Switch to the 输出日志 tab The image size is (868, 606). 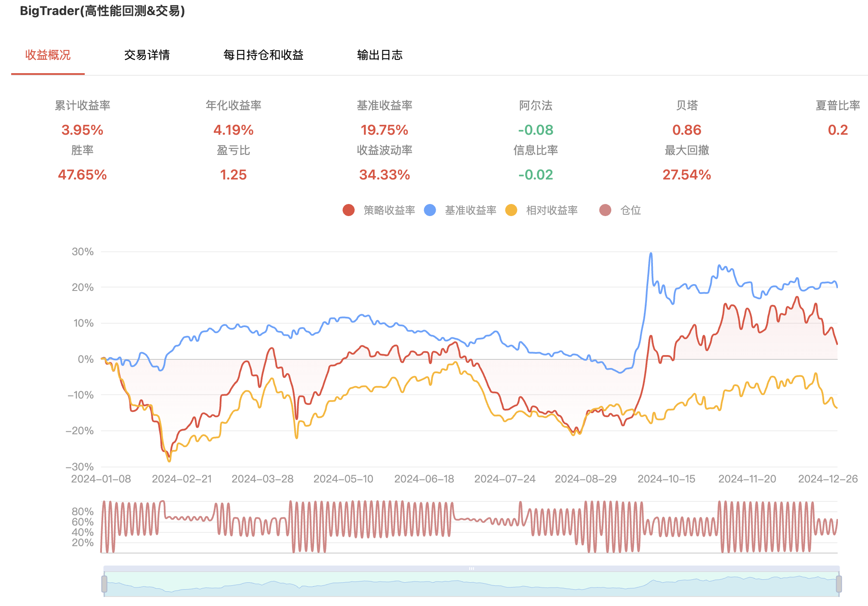click(x=379, y=55)
